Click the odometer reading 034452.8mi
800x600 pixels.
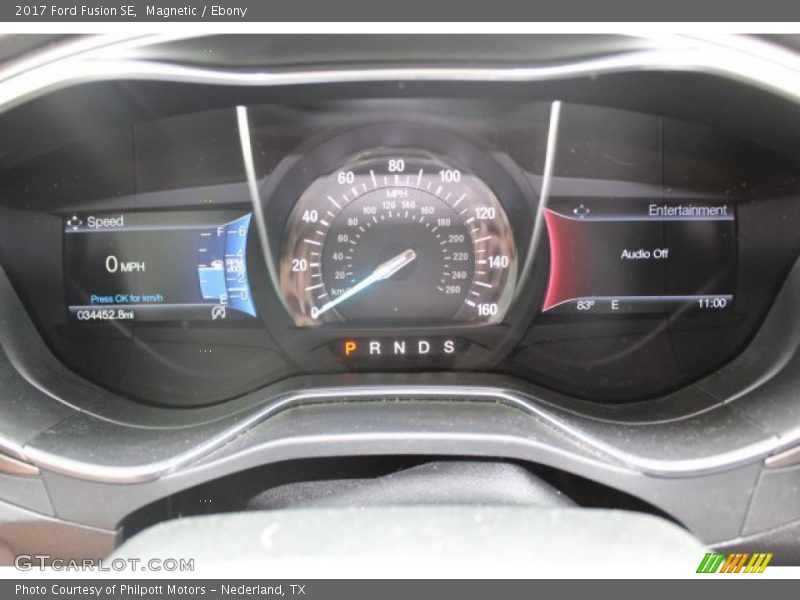[x=106, y=315]
